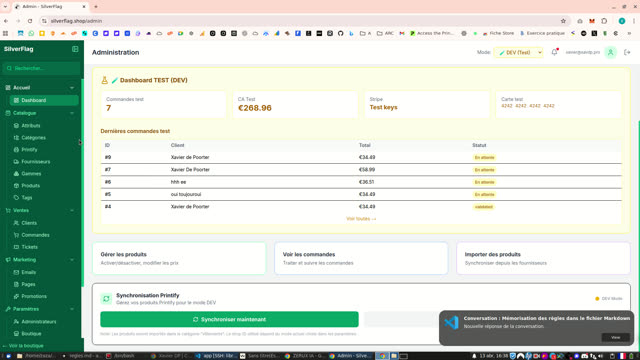Click the browser back arrow

(6, 21)
